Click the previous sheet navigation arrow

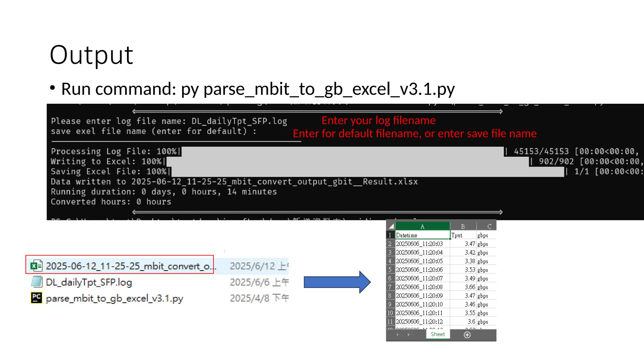click(397, 335)
